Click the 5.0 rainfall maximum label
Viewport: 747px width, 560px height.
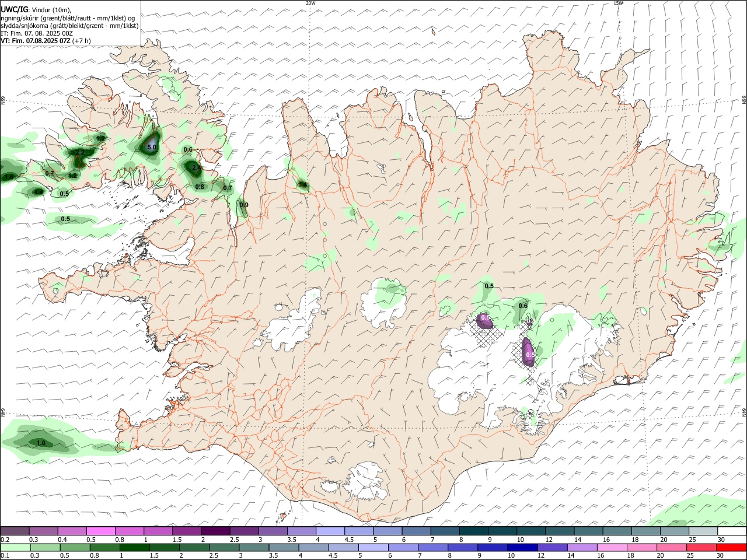point(151,148)
